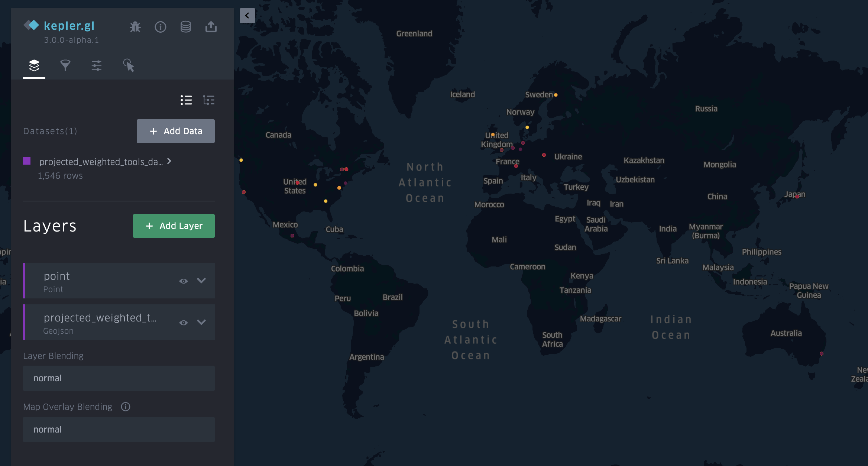Open the info icon in header
This screenshot has height=466, width=868.
(x=161, y=27)
